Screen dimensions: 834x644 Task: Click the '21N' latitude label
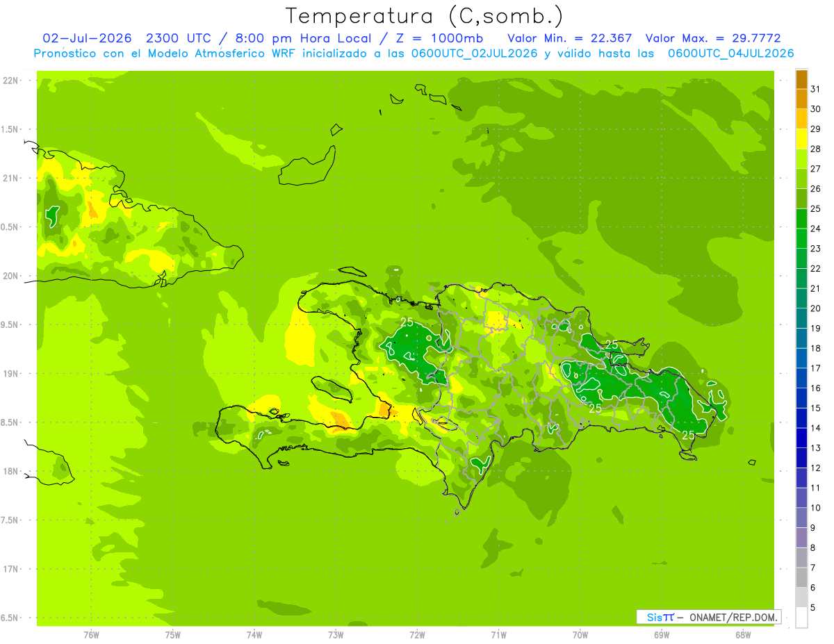(x=10, y=179)
